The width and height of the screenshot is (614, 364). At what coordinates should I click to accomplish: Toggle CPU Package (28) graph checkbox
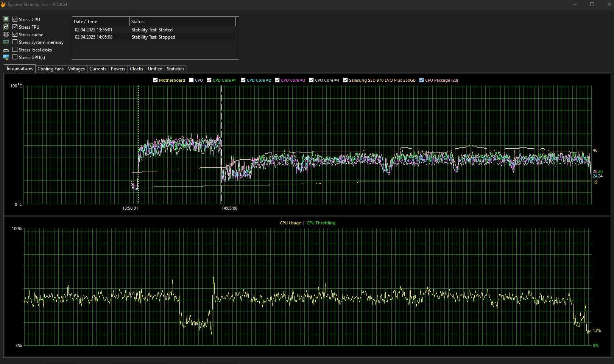[x=421, y=80]
